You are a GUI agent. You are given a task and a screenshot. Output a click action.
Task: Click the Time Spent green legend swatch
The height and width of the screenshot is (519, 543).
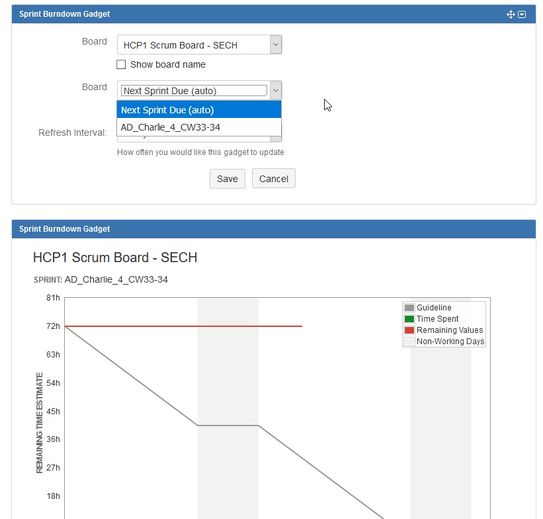click(409, 319)
